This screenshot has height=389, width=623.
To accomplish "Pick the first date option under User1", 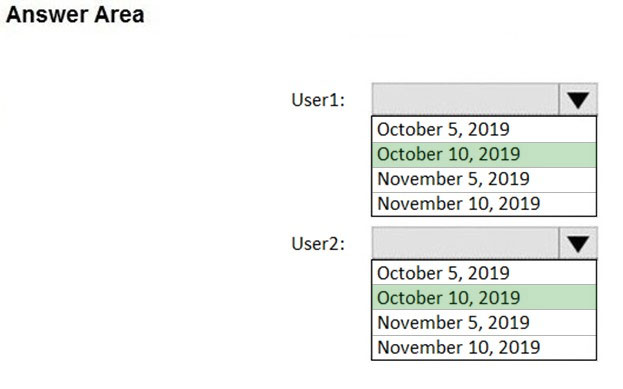I will coord(484,130).
